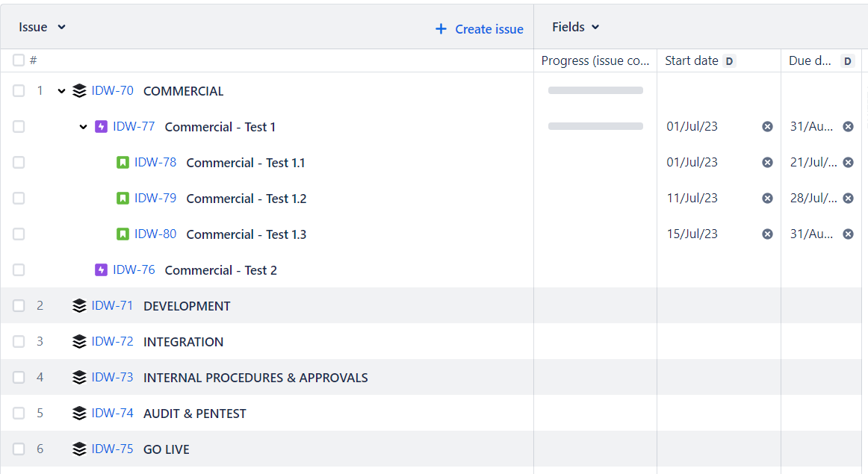The width and height of the screenshot is (868, 474).
Task: Click the initiative icon for IDW-75 GO LIVE
Action: [79, 449]
